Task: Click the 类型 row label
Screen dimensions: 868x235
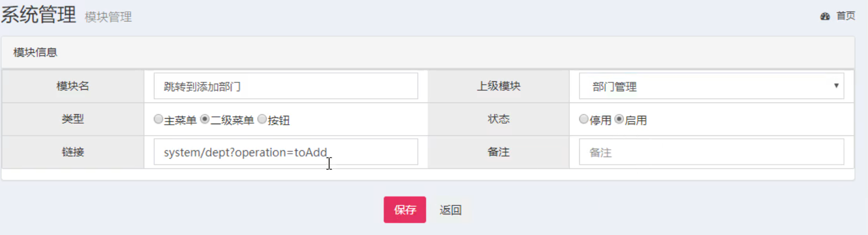Action: point(72,119)
